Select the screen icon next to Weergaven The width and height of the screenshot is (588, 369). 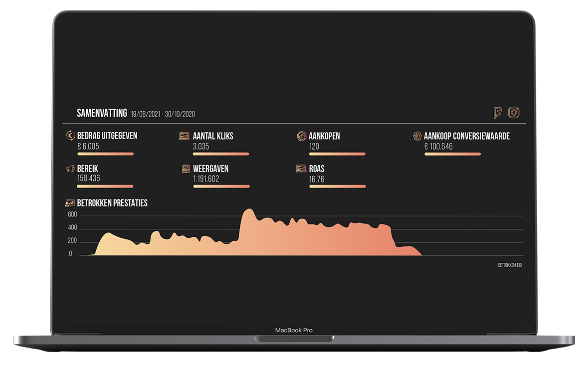pyautogui.click(x=186, y=169)
